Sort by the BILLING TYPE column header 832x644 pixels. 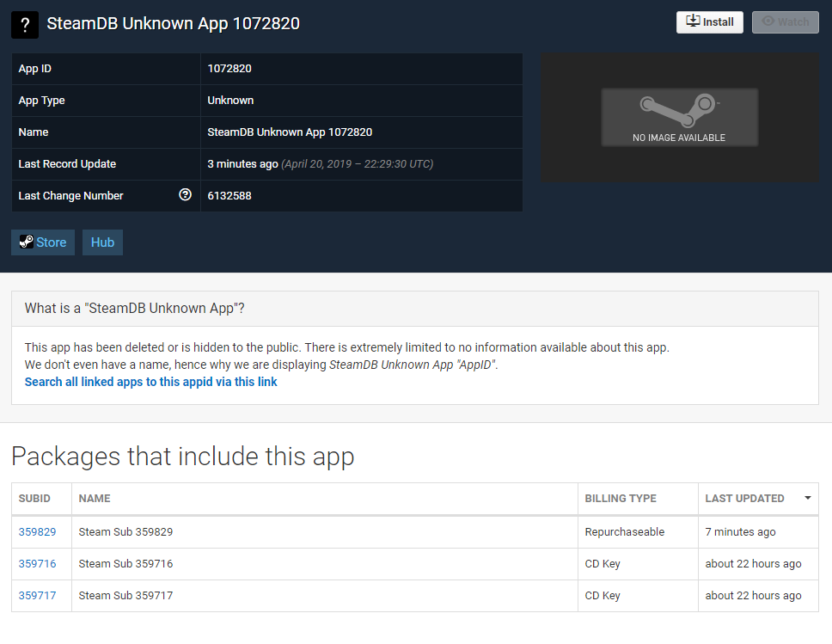point(638,499)
